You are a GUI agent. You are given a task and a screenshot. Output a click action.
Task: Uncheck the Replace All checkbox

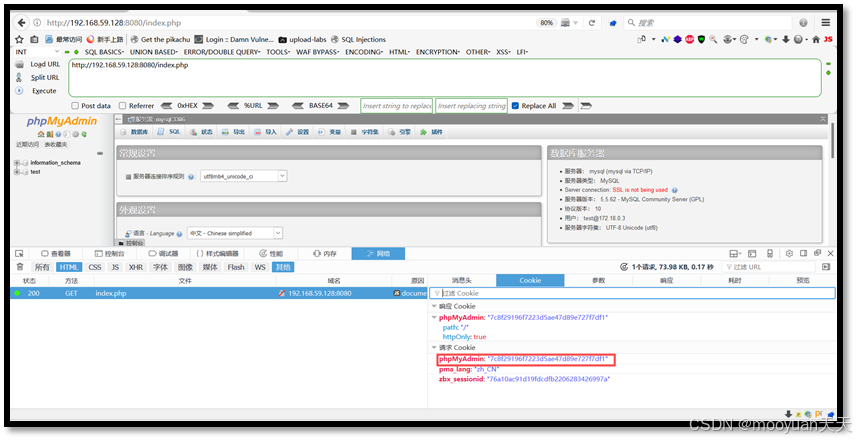point(515,106)
